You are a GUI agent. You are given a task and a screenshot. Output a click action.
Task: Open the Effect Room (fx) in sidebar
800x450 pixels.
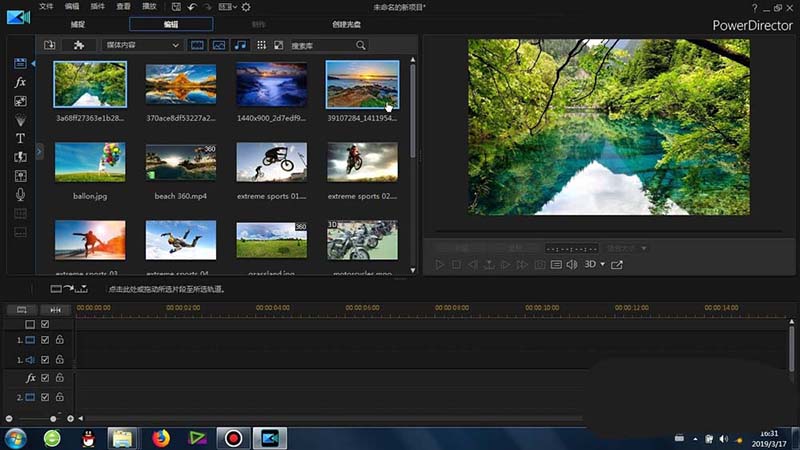20,82
